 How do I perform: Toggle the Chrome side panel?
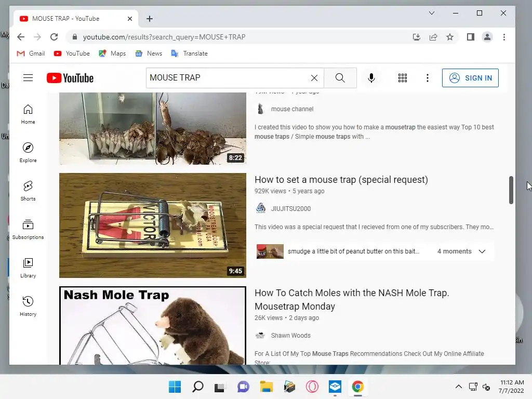(471, 37)
